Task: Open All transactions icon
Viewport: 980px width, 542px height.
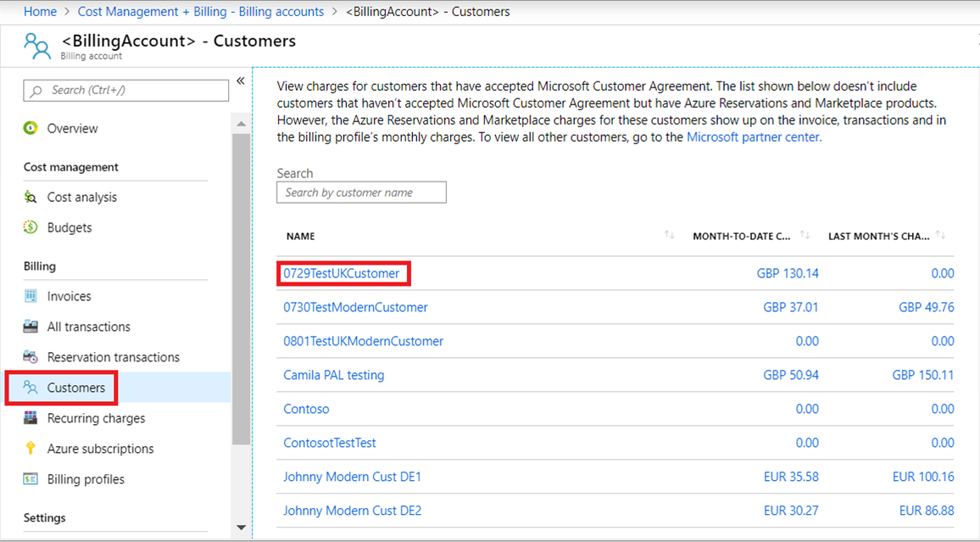Action: [x=31, y=327]
